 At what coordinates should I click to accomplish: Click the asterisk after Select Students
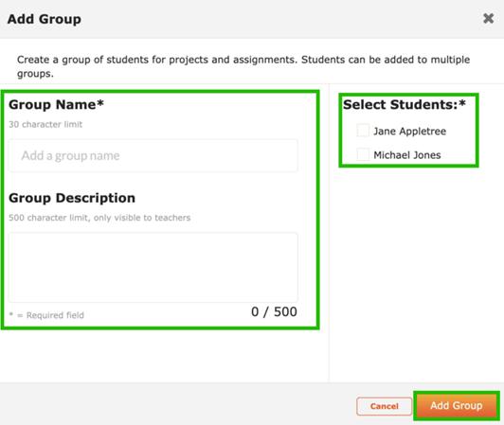click(462, 103)
